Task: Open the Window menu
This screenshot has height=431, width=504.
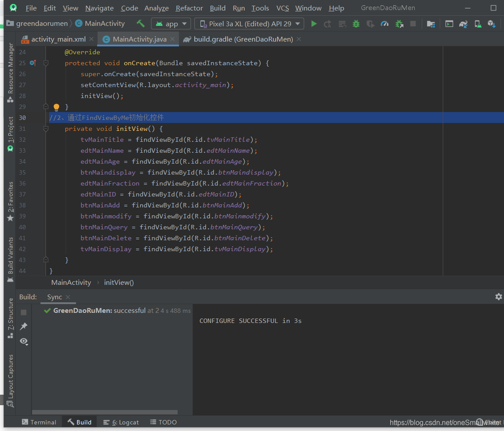Action: coord(308,8)
